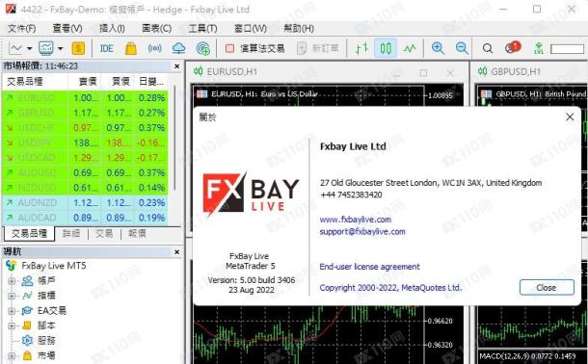Expand the 帳戶 accounts tree node
Viewport: 588px width, 364px height.
tap(12, 281)
